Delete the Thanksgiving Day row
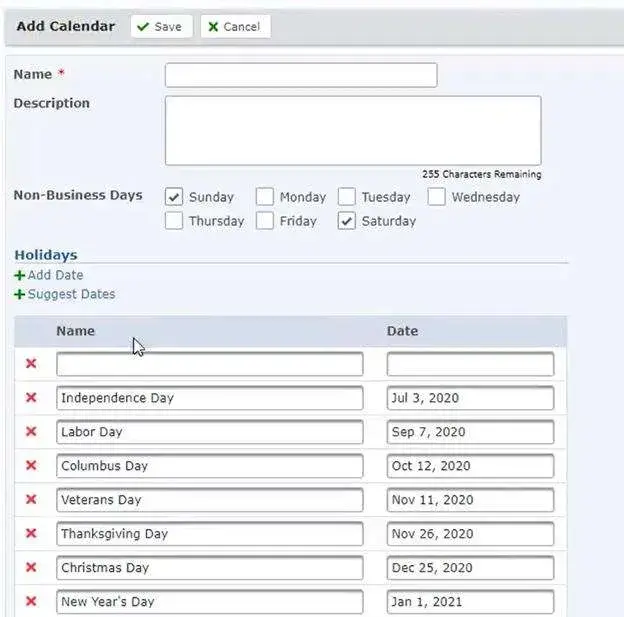The width and height of the screenshot is (624, 617). (31, 533)
